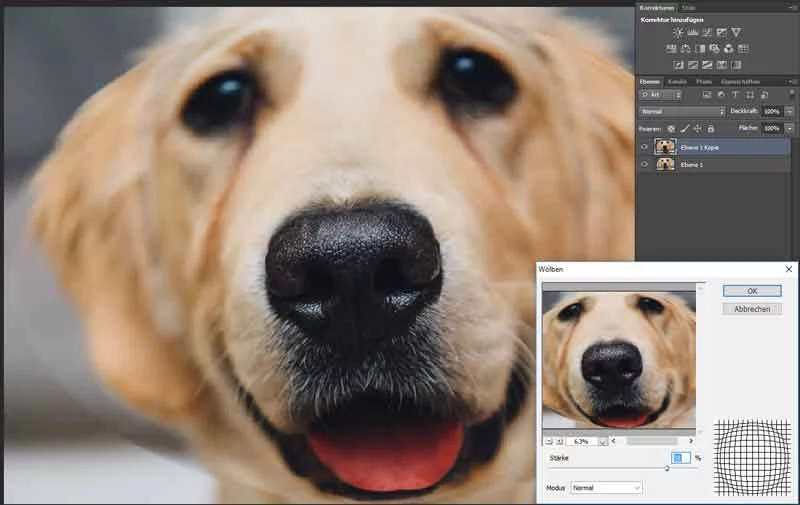The height and width of the screenshot is (505, 800).
Task: Open the Modus dropdown in Wölben dialog
Action: tap(606, 487)
